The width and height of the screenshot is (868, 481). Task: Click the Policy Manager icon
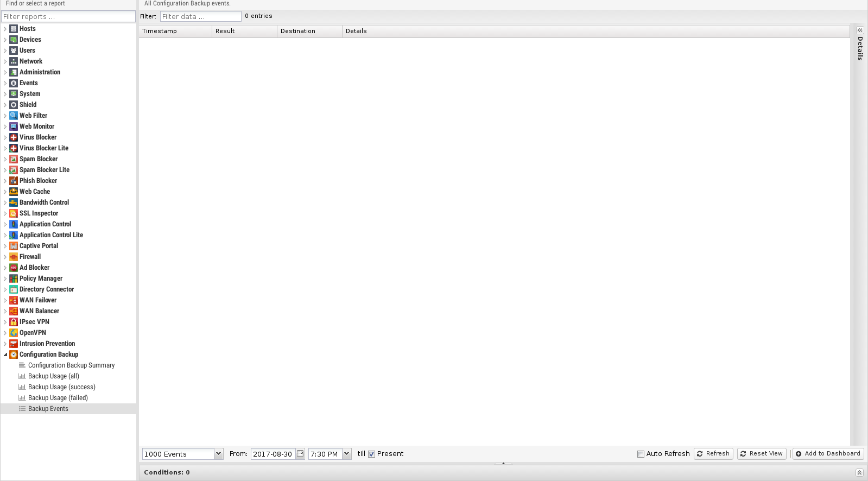14,279
